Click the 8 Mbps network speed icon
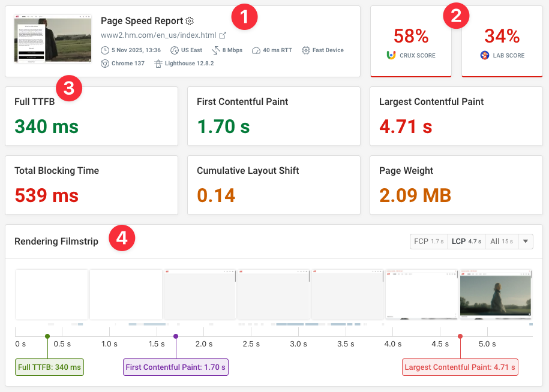 pyautogui.click(x=216, y=50)
